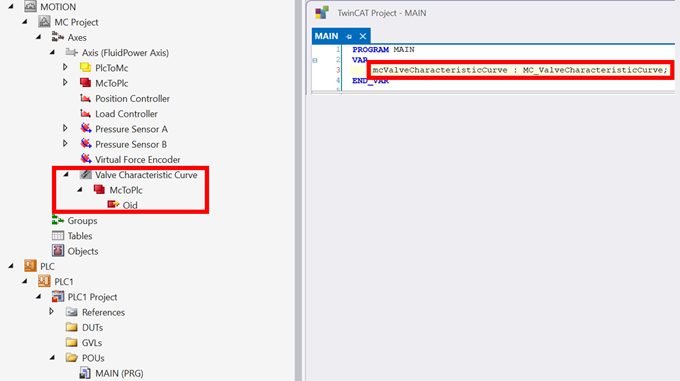Click the Oid variable icon
The height and width of the screenshot is (381, 680).
[x=113, y=205]
